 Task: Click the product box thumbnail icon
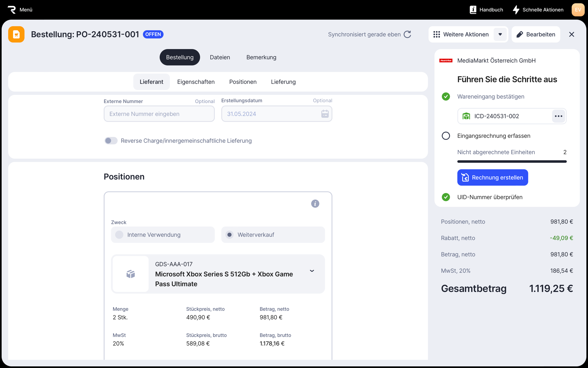click(x=131, y=274)
